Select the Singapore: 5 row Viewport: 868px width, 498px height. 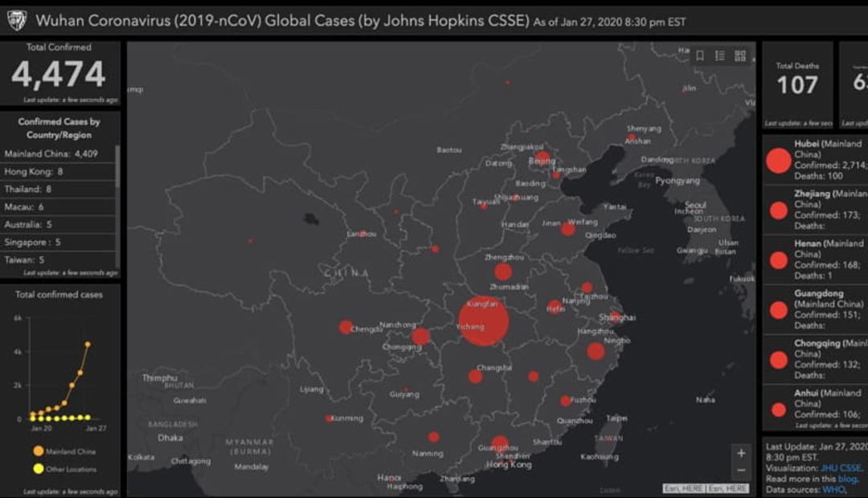[58, 243]
